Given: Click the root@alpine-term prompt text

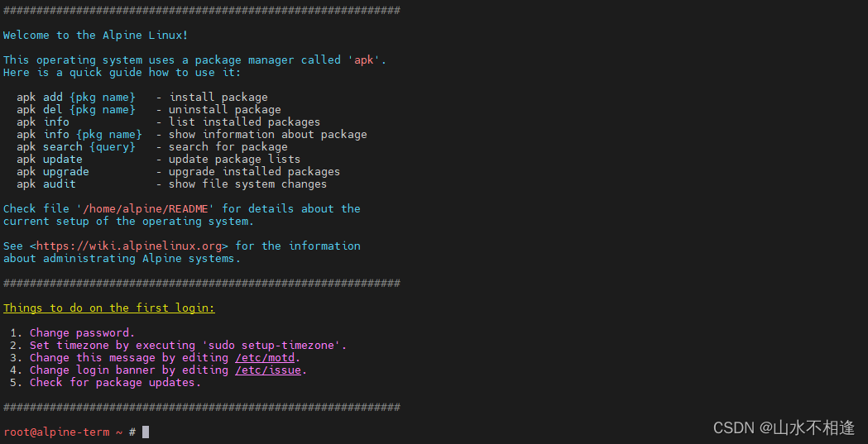Looking at the screenshot, I should [x=56, y=432].
